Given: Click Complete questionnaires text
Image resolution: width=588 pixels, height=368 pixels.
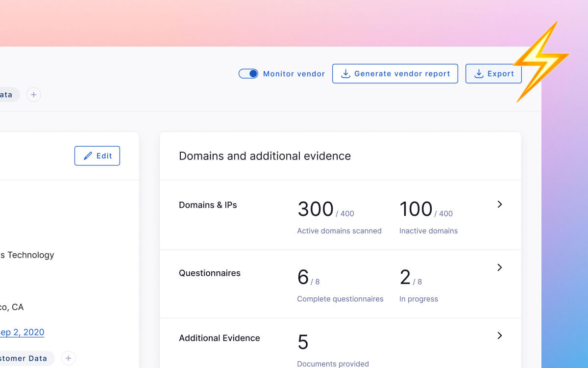Looking at the screenshot, I should (x=340, y=299).
